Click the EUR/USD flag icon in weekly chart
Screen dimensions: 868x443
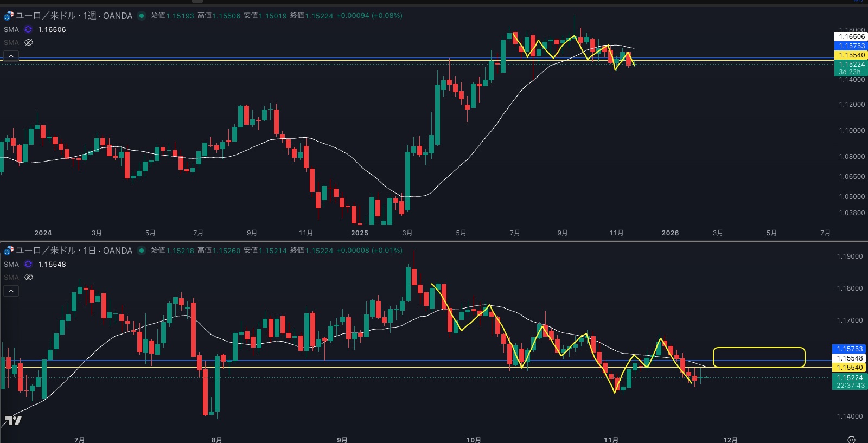coord(9,16)
